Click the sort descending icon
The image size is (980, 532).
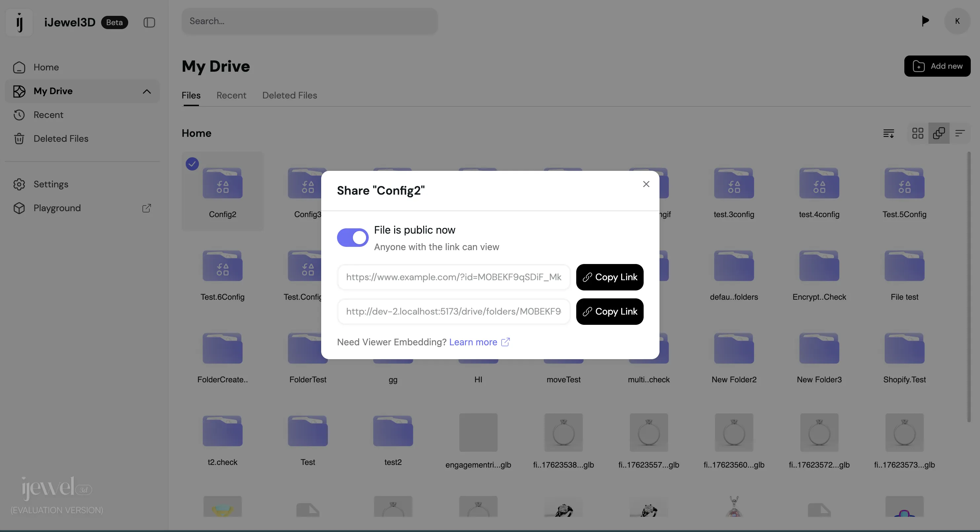click(x=889, y=133)
